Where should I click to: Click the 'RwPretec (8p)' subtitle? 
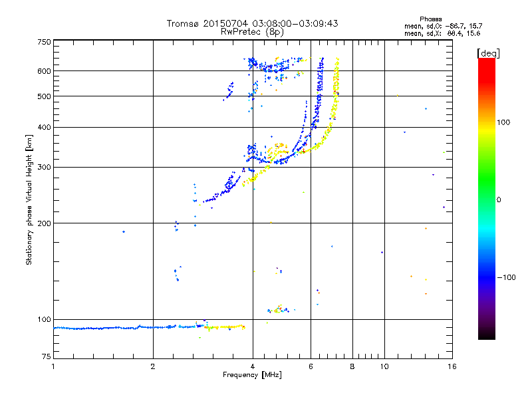point(252,32)
